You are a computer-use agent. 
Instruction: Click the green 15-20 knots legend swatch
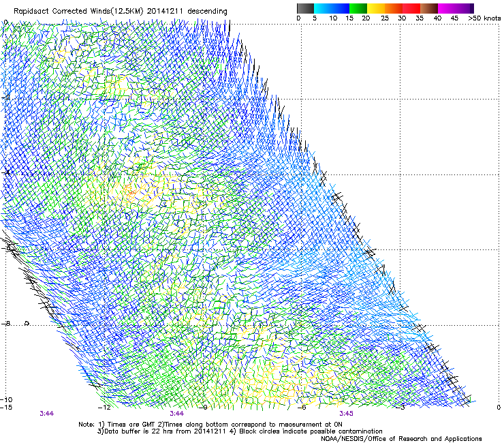pos(358,8)
